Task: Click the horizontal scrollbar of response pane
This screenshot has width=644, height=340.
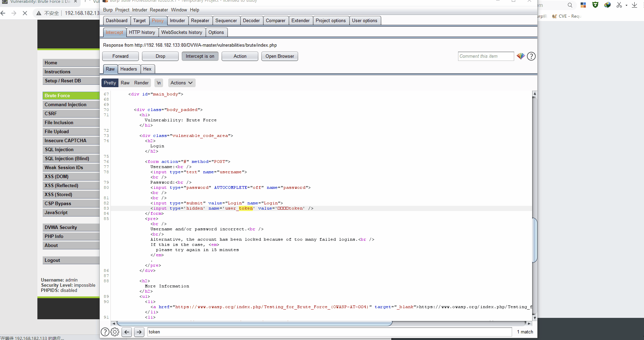Action: click(x=254, y=323)
